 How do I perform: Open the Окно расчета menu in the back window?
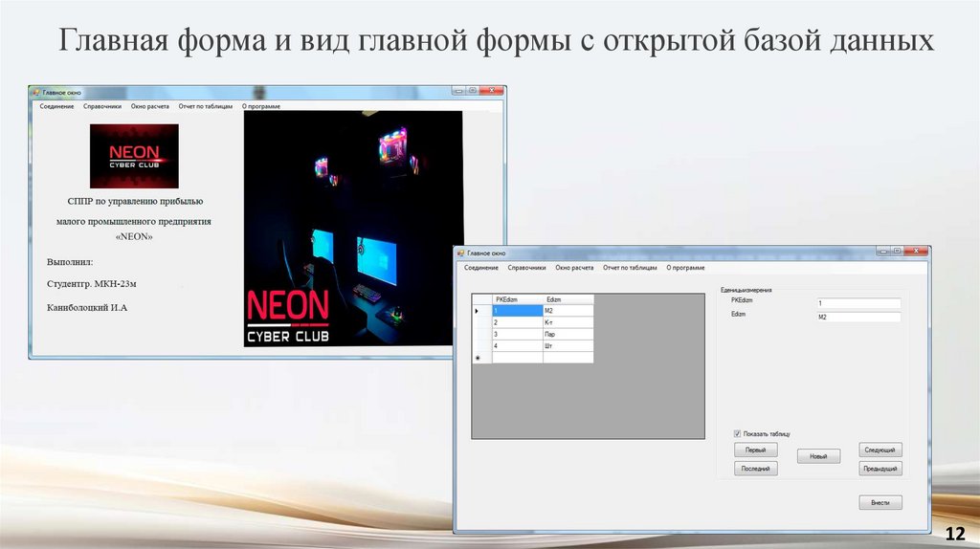[149, 107]
